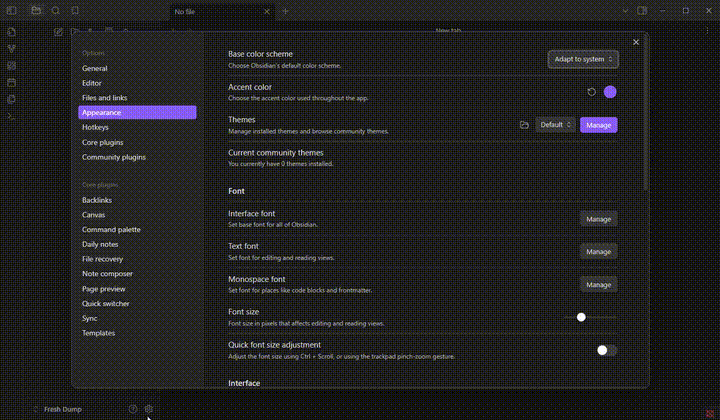Open the themes folder icon
Screen dimensions: 720x420
(x=524, y=125)
